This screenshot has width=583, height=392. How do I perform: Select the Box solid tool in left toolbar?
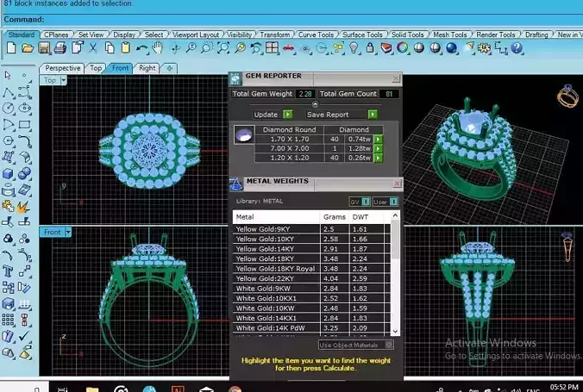click(x=8, y=173)
